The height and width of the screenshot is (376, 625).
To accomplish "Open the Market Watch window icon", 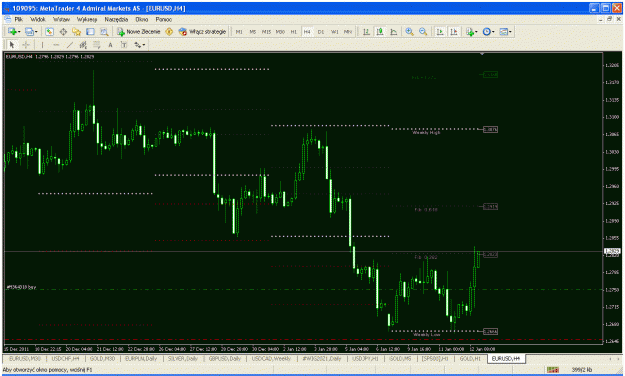I will (x=49, y=31).
